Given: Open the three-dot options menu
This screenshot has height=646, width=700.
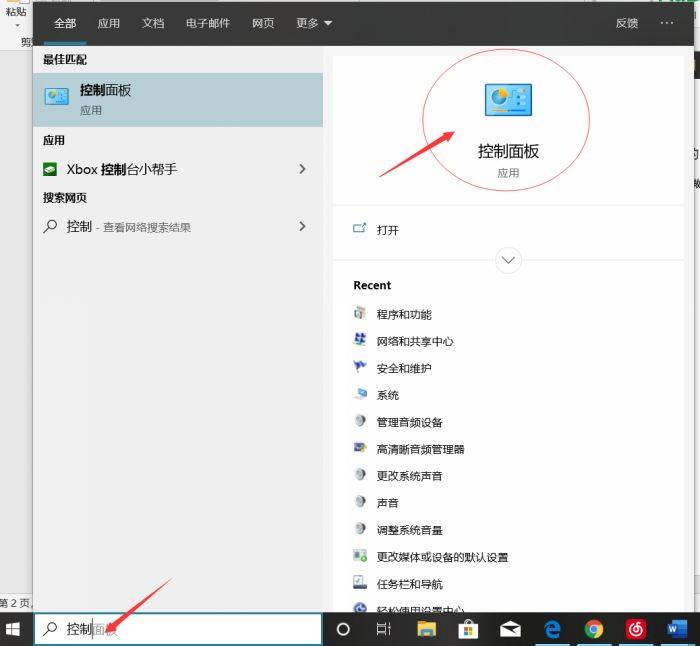Looking at the screenshot, I should [666, 23].
